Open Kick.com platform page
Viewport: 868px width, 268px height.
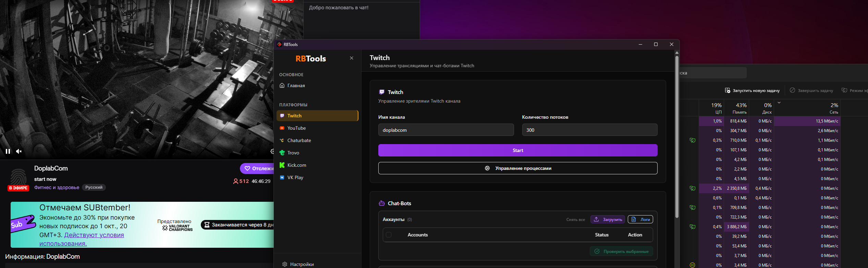(x=296, y=165)
